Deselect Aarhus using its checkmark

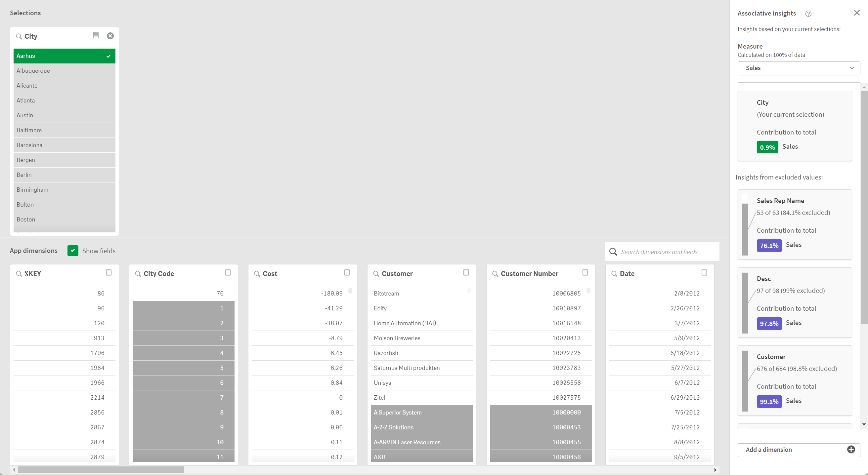click(x=108, y=56)
